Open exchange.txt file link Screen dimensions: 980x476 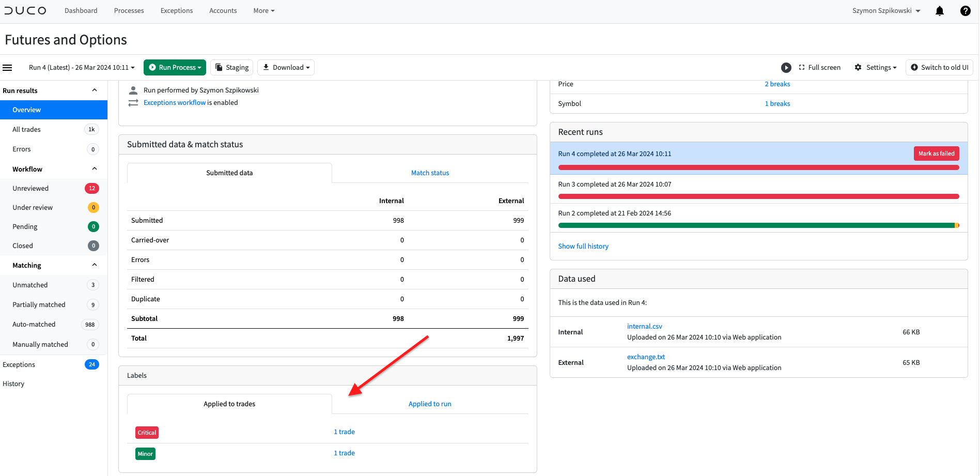point(646,357)
